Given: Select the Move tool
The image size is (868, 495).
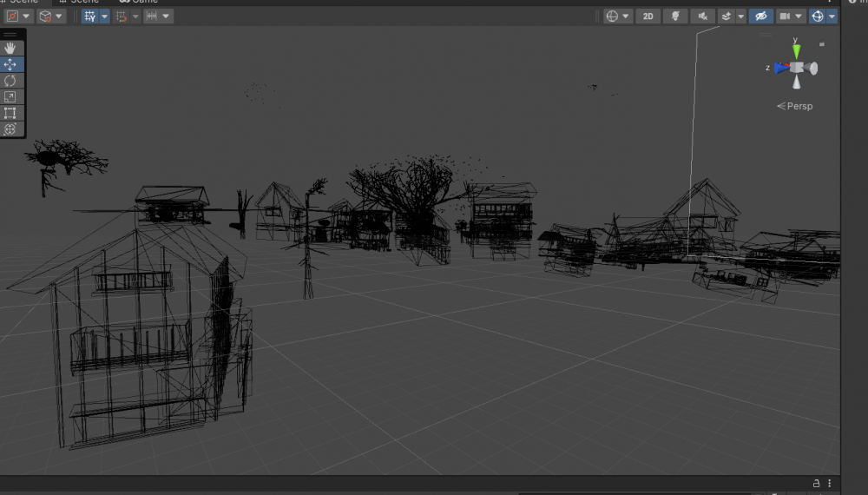Looking at the screenshot, I should pos(10,65).
